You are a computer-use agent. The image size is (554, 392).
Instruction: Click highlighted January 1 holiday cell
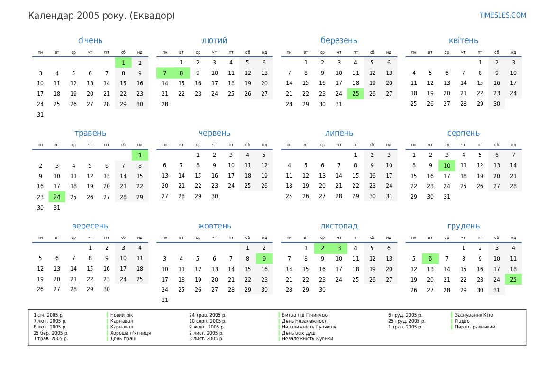click(123, 63)
